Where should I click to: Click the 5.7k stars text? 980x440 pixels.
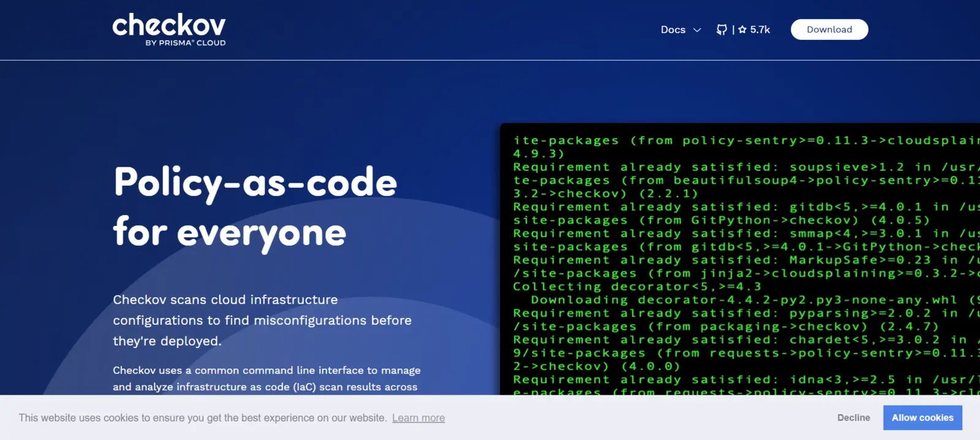pos(760,29)
